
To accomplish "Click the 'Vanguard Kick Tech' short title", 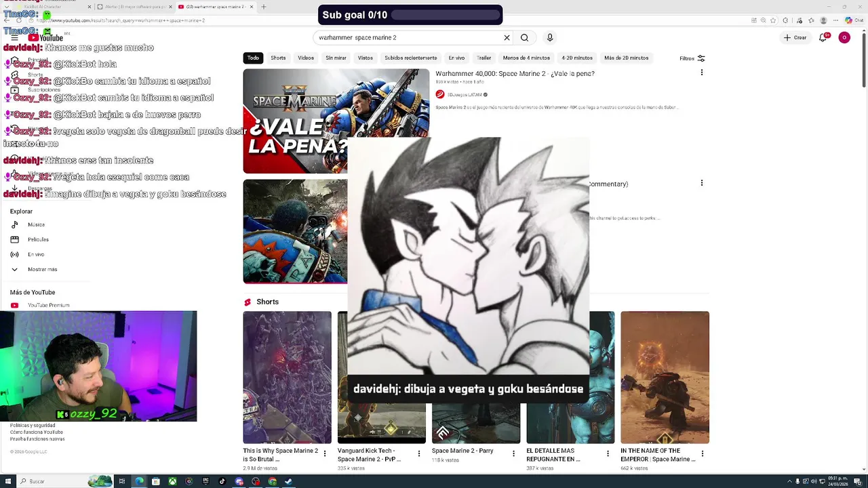I will coord(370,455).
